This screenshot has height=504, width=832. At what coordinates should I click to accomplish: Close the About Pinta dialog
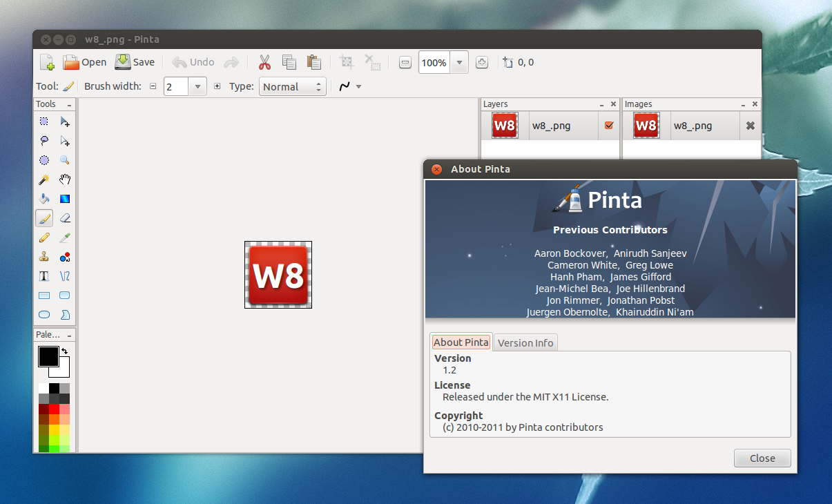tap(762, 458)
